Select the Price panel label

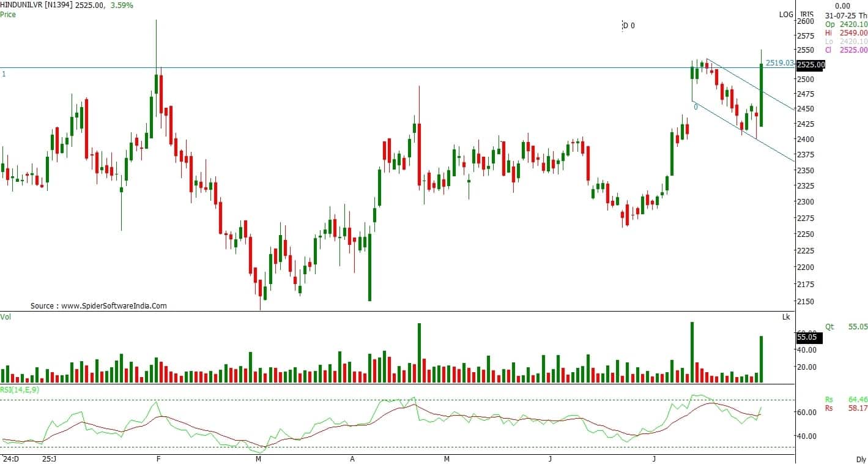click(8, 14)
